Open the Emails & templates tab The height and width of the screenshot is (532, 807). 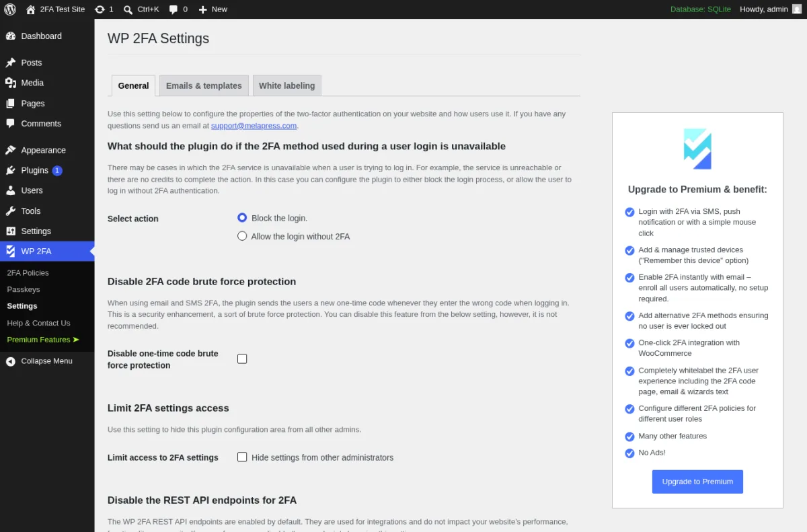[204, 85]
